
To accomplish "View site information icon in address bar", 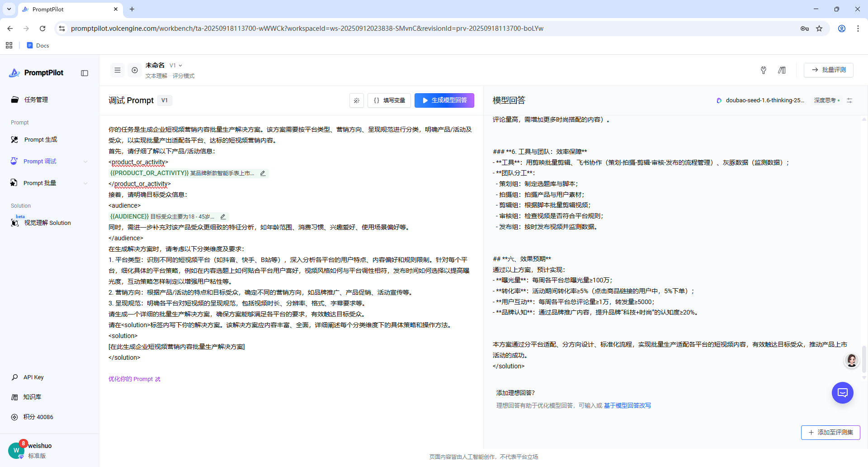I will tap(62, 29).
